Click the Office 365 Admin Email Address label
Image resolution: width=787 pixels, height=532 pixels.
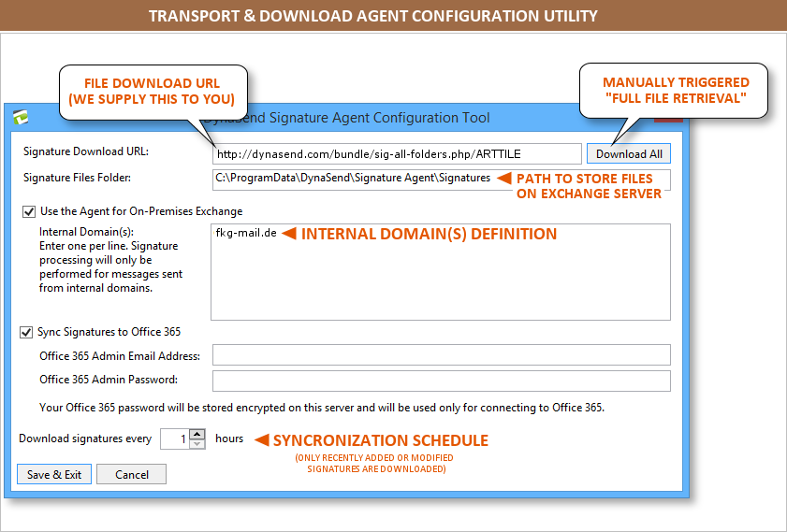coord(120,356)
